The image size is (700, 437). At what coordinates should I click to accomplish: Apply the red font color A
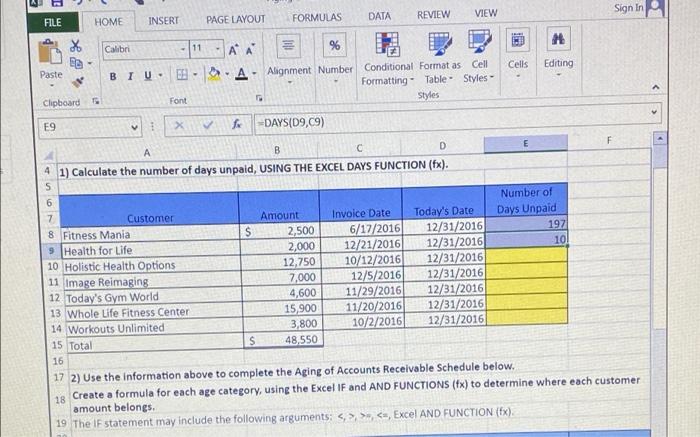(242, 73)
